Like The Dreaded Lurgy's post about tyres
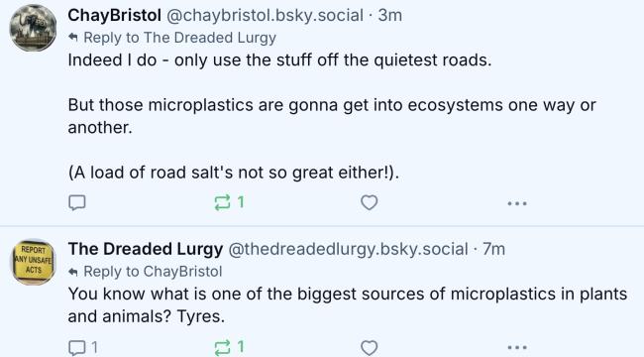The image size is (644, 357). click(x=369, y=347)
